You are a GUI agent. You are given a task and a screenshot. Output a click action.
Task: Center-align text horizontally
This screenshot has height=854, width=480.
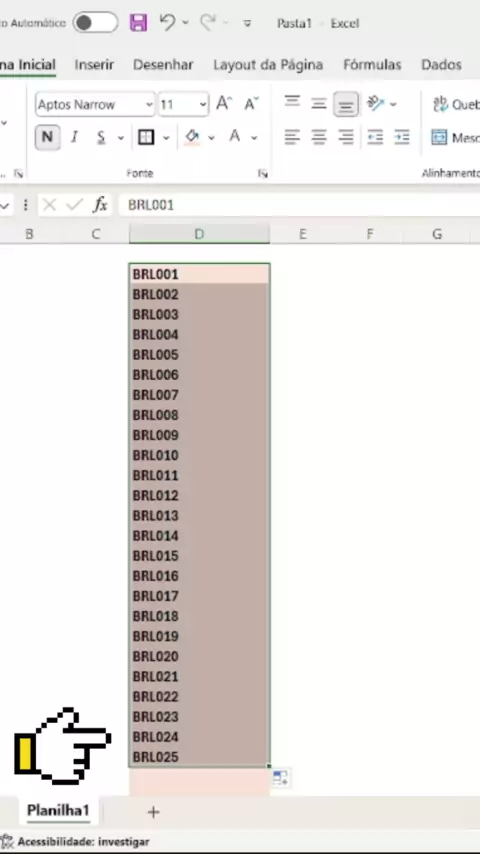coord(319,137)
